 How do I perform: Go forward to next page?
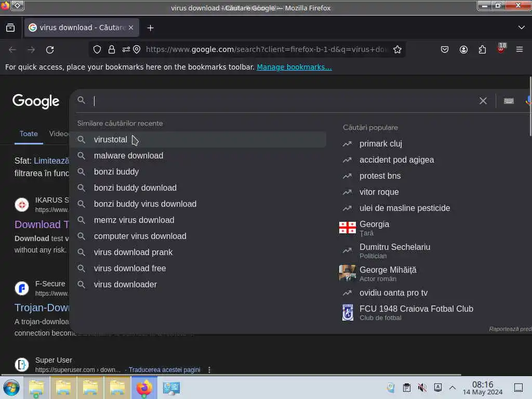coord(31,50)
